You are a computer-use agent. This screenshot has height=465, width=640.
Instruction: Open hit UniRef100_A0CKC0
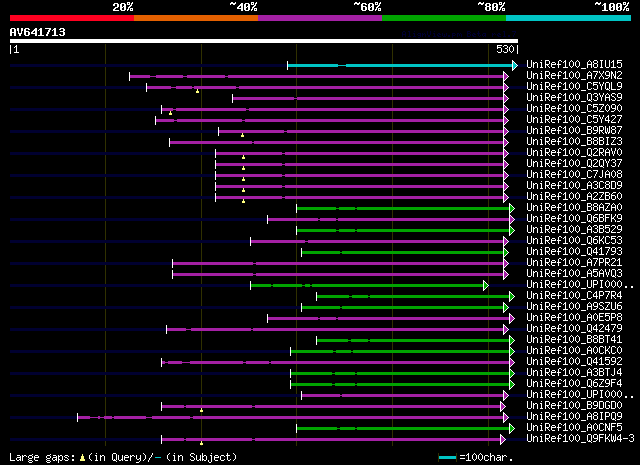click(x=574, y=351)
